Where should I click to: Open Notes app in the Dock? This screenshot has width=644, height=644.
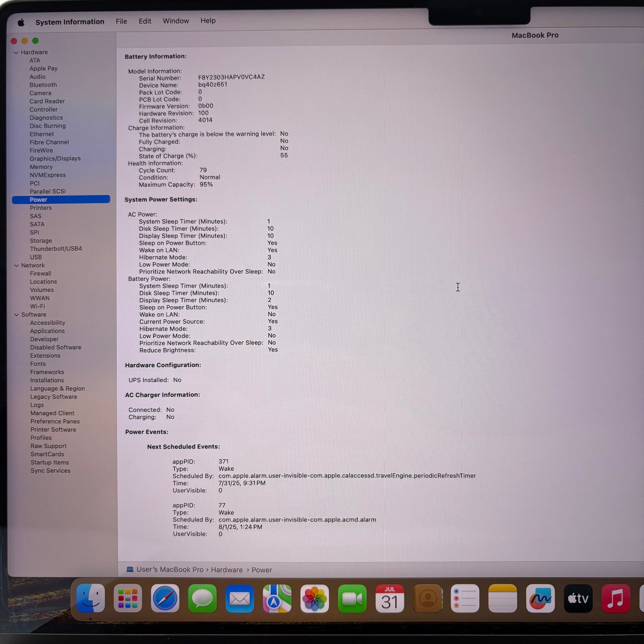tap(503, 598)
